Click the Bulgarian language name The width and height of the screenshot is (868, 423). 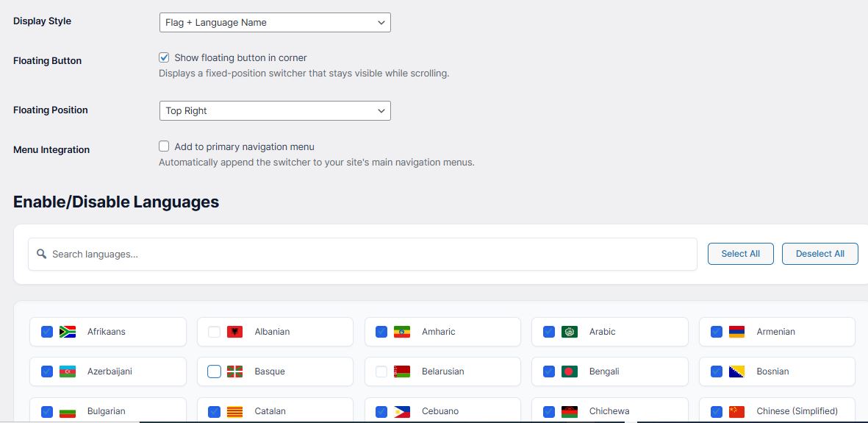(x=107, y=411)
